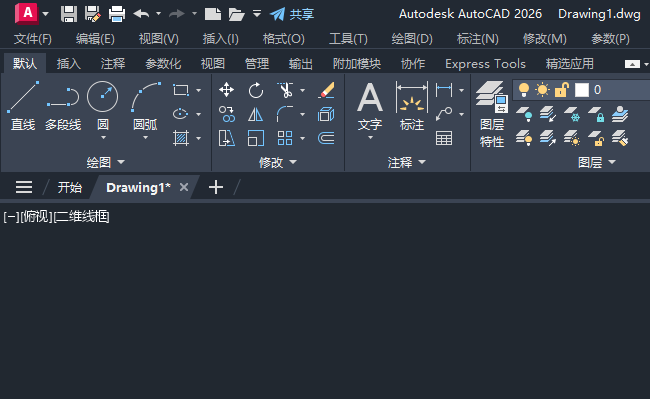Open the Arc (圆弧) dropdown arrow

(146, 138)
